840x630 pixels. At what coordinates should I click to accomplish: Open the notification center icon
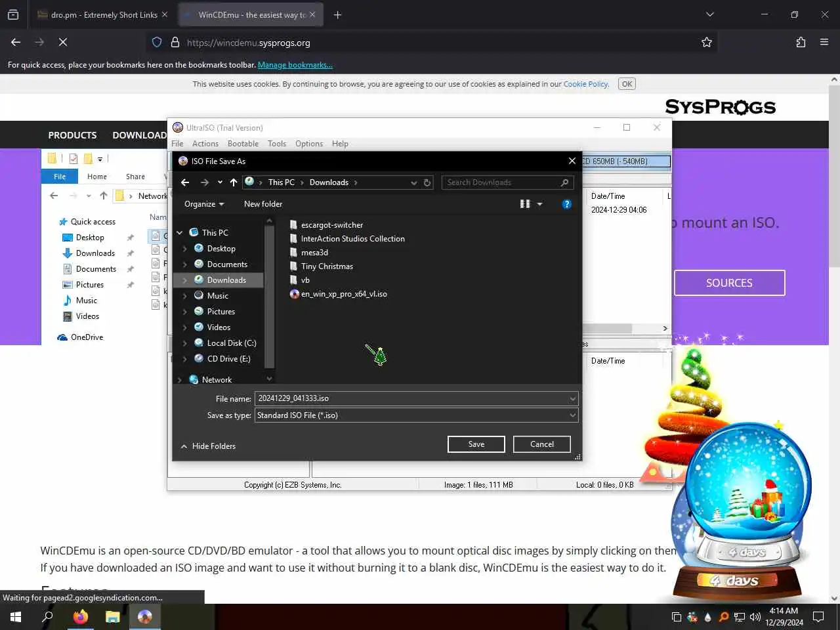coord(818,617)
